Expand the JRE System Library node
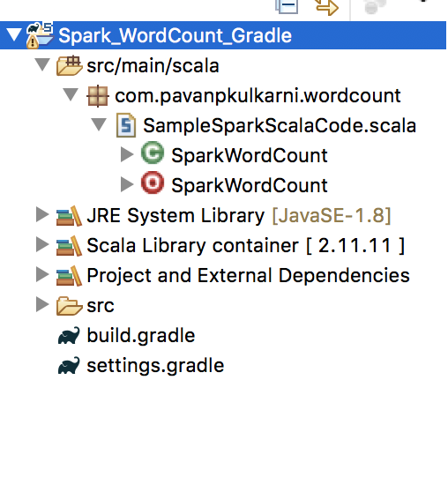448x492 pixels. click(42, 214)
